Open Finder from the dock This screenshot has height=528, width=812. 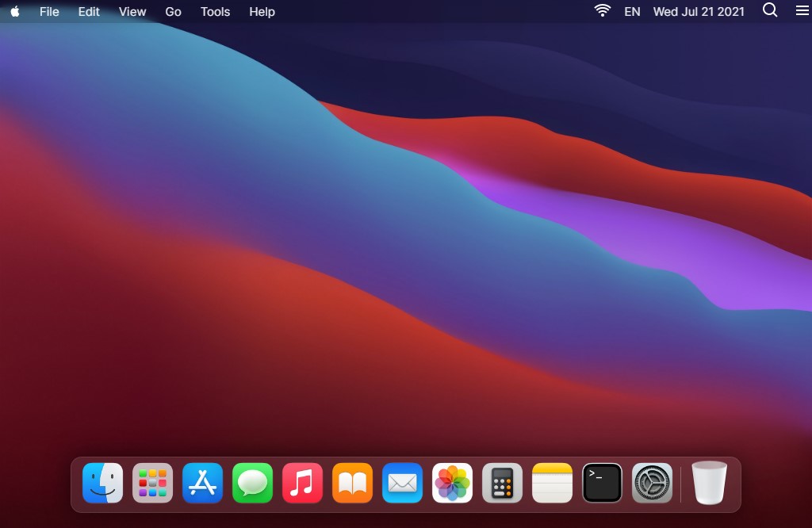(x=102, y=483)
